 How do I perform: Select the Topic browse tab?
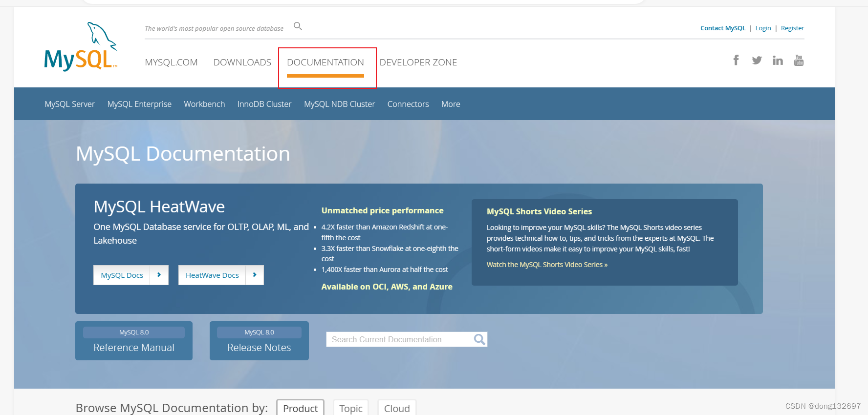(x=351, y=408)
